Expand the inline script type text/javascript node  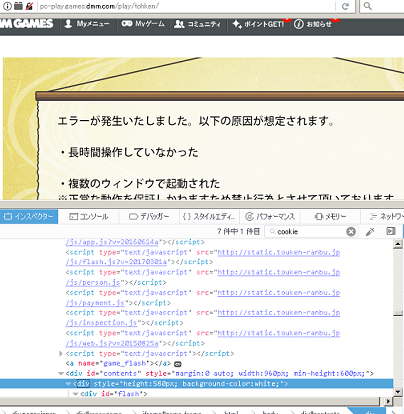point(61,353)
